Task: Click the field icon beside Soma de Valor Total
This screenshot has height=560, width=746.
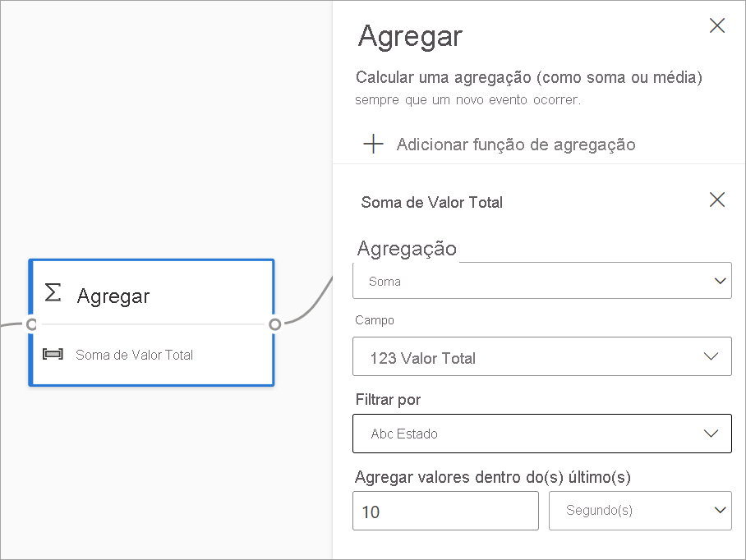Action: [53, 355]
